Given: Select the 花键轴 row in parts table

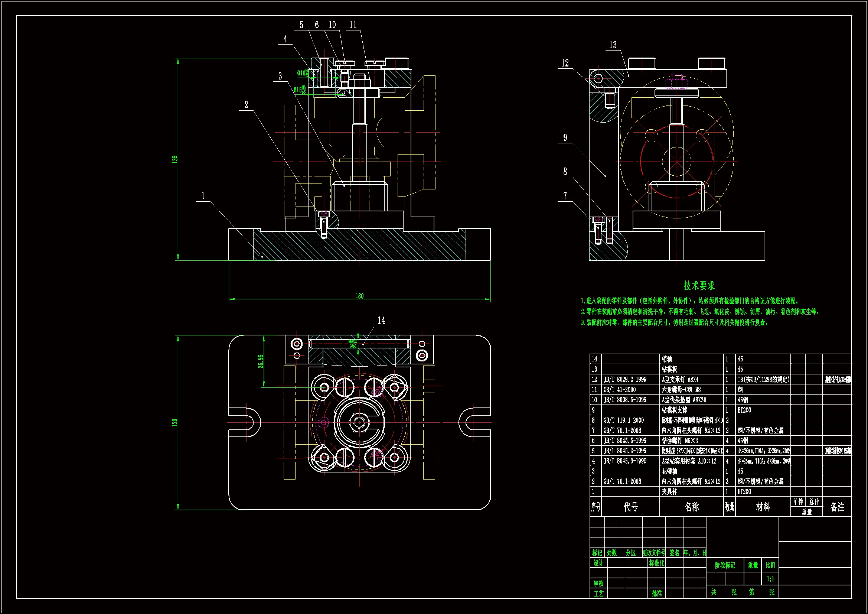Looking at the screenshot, I should pyautogui.click(x=669, y=471).
